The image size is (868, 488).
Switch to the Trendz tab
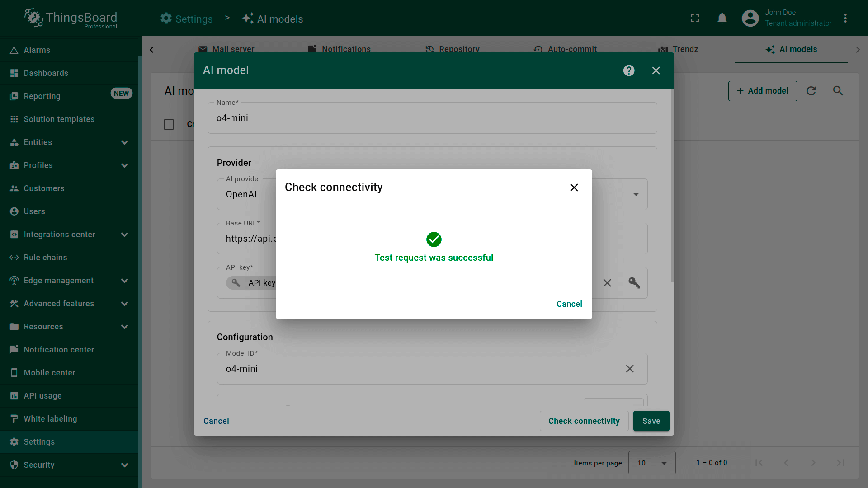coord(678,49)
